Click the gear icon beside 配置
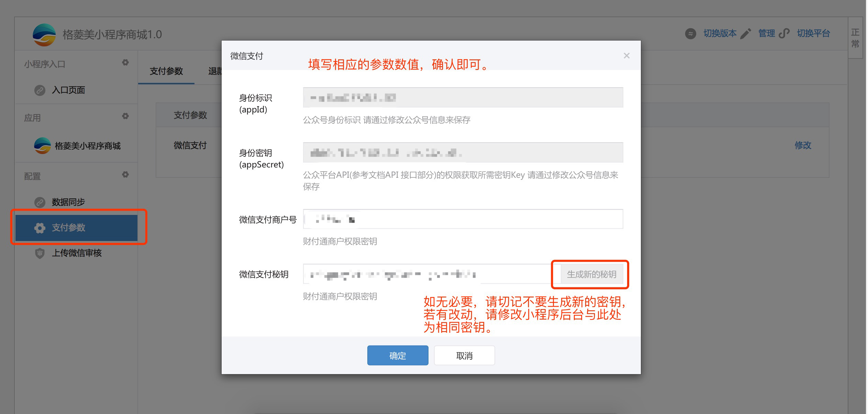Image resolution: width=868 pixels, height=414 pixels. point(125,175)
